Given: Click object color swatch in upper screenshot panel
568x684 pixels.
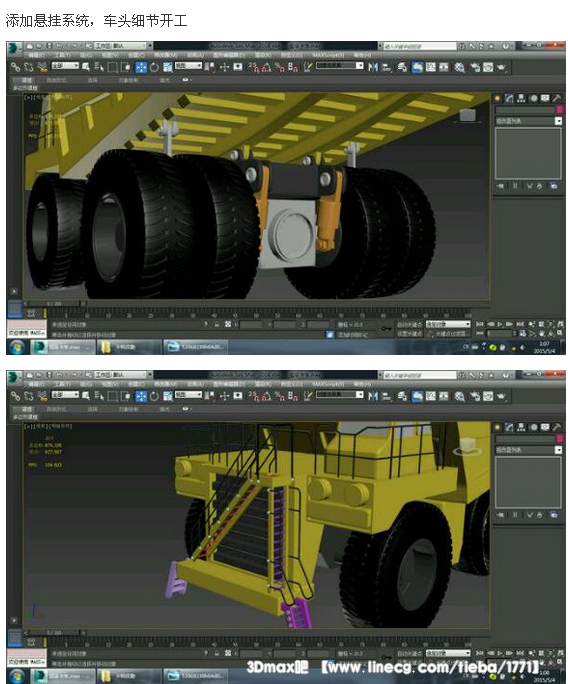Looking at the screenshot, I should pos(558,110).
